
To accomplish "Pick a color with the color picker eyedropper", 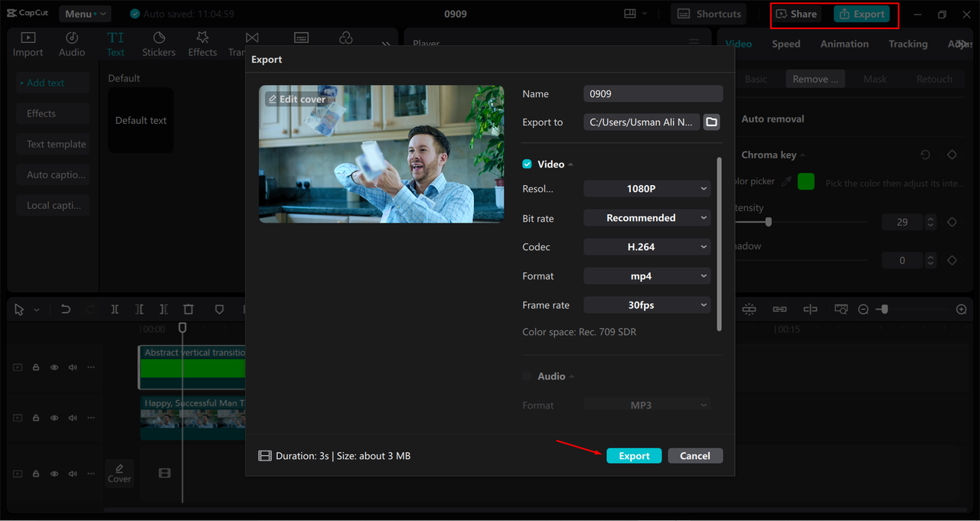I will [x=786, y=182].
